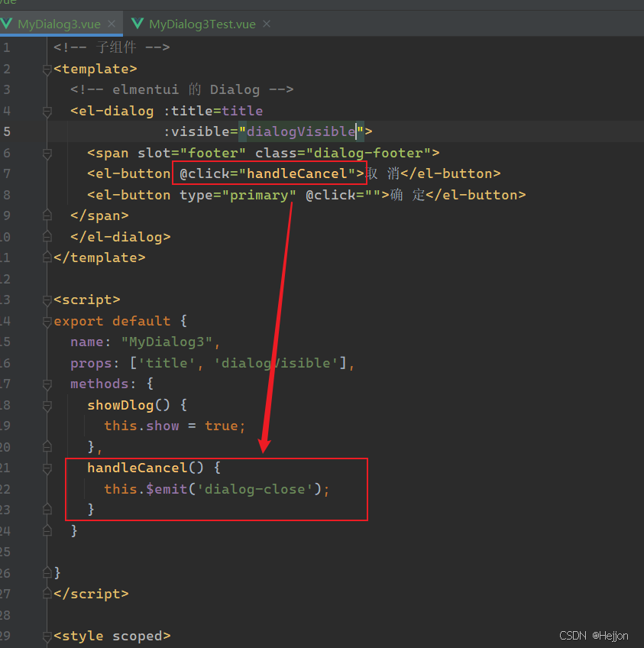Click the empty @click="" attribute on line 8
Screen dimensions: 644x648
pos(343,195)
